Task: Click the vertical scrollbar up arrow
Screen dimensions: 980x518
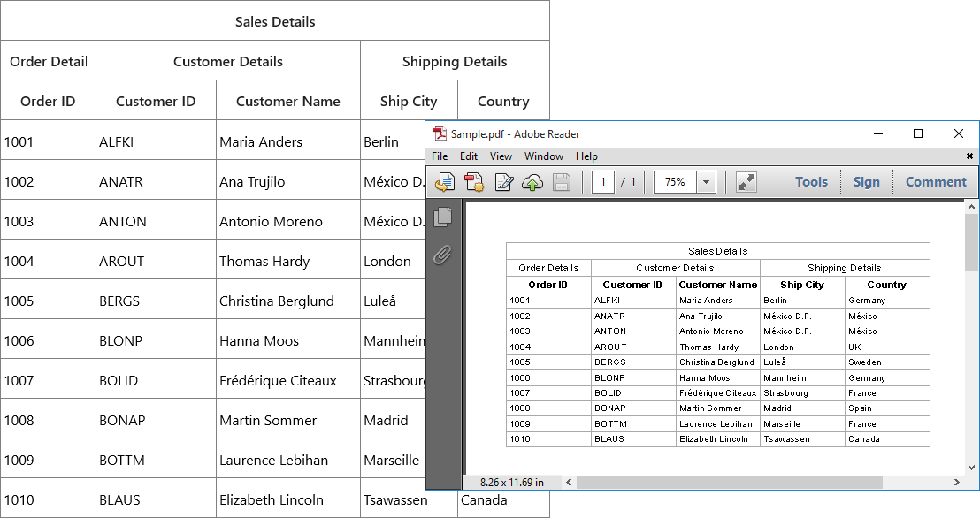Action: coord(971,207)
